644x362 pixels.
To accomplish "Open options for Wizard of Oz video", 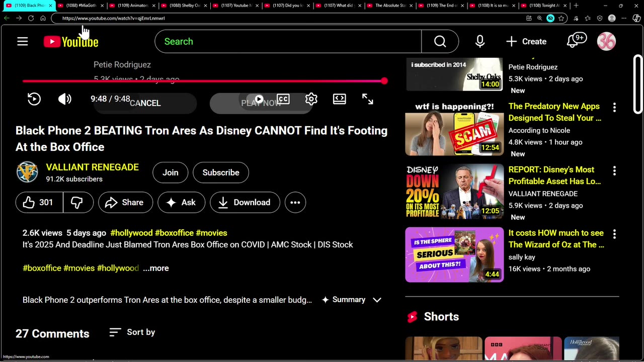I will 614,234.
